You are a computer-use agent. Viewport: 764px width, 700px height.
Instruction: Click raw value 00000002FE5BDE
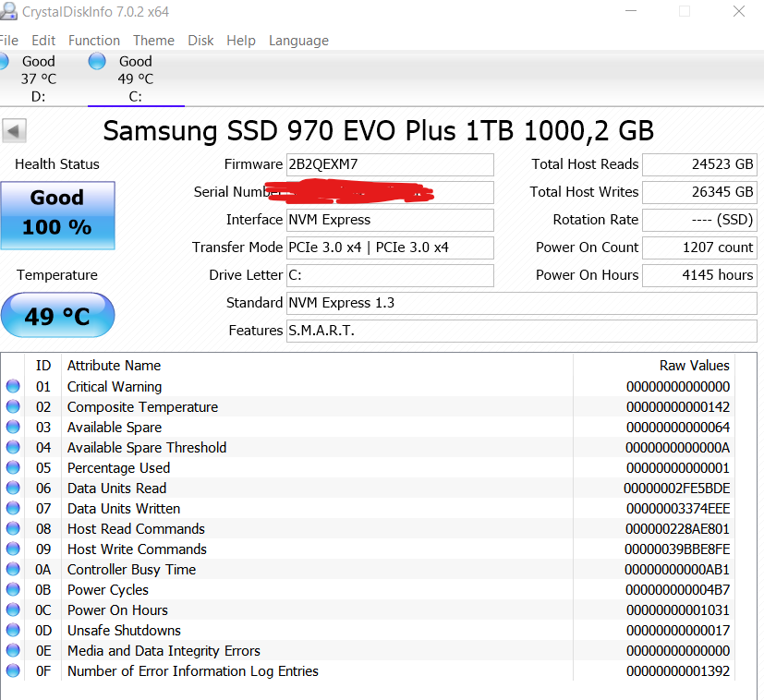(677, 489)
